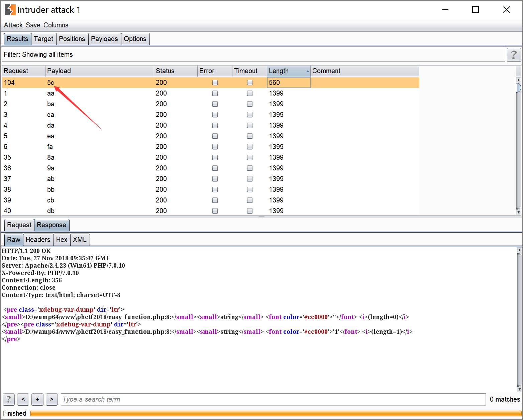Sort by the Length column header
Screen dimensions: 523x420
click(x=289, y=71)
